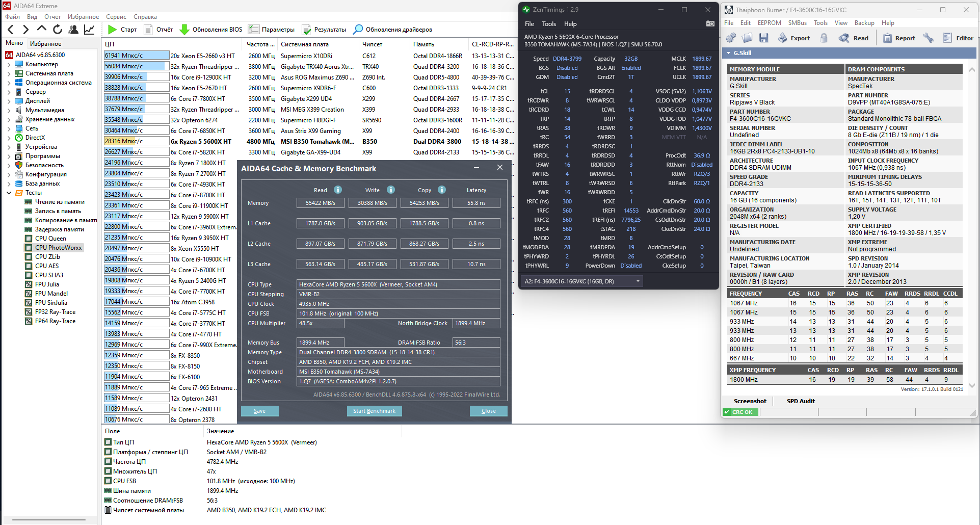Viewport: 980px width, 525px height.
Task: Select FPU Julia benchmark in the tree
Action: (x=47, y=284)
